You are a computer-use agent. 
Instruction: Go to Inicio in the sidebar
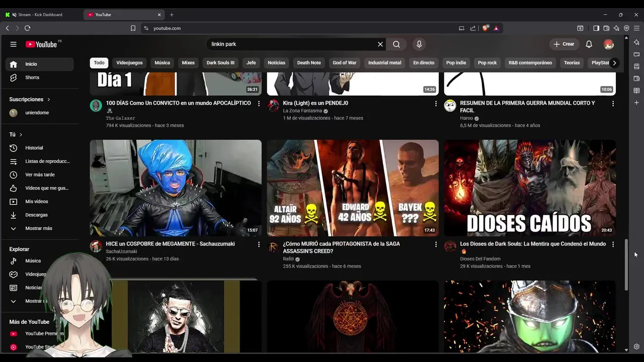pos(40,64)
